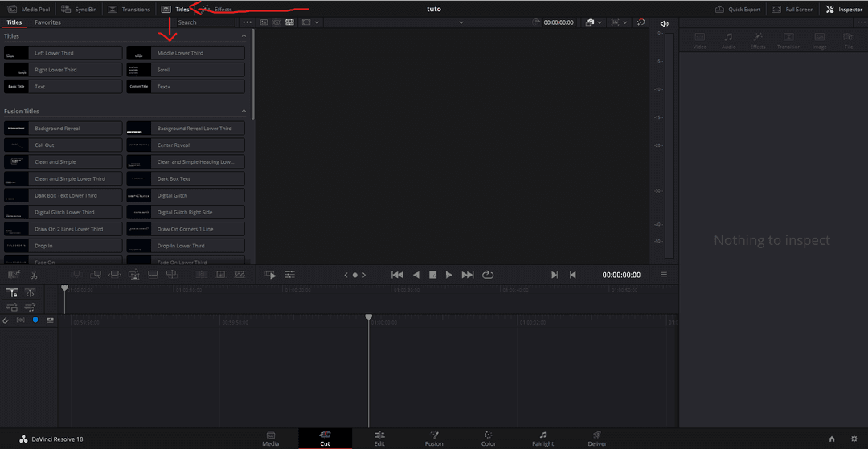The height and width of the screenshot is (449, 868).
Task: Open the Fast Review button
Action: (x=270, y=275)
